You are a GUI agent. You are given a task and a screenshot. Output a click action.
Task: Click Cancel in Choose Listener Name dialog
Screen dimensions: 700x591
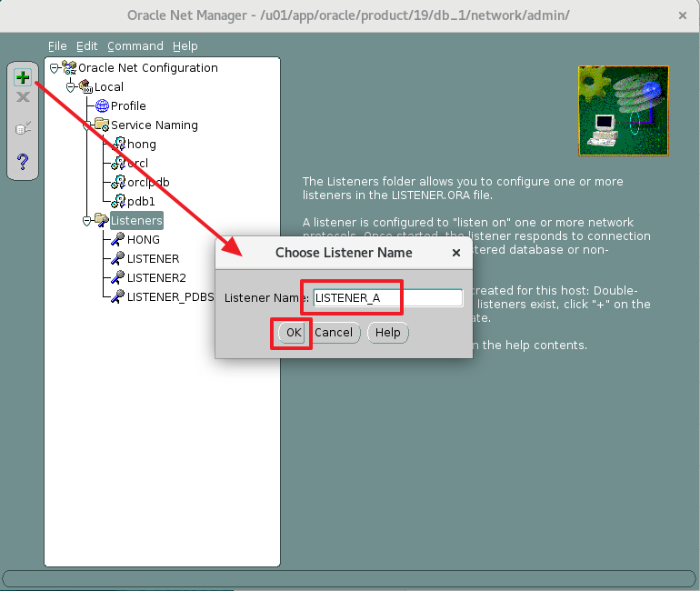click(x=334, y=333)
